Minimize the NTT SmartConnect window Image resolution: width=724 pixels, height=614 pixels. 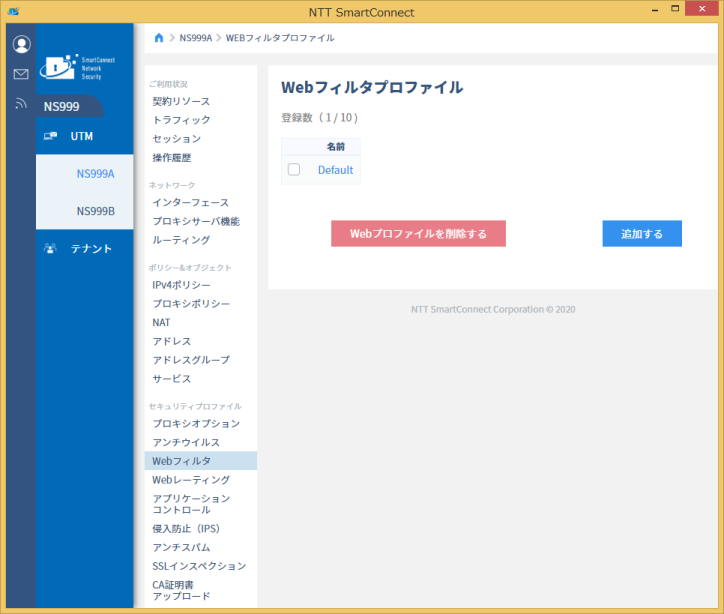[655, 9]
